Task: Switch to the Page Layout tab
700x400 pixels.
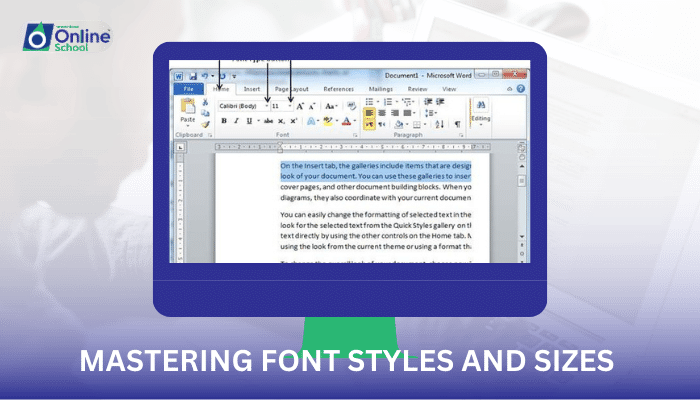Action: click(292, 89)
